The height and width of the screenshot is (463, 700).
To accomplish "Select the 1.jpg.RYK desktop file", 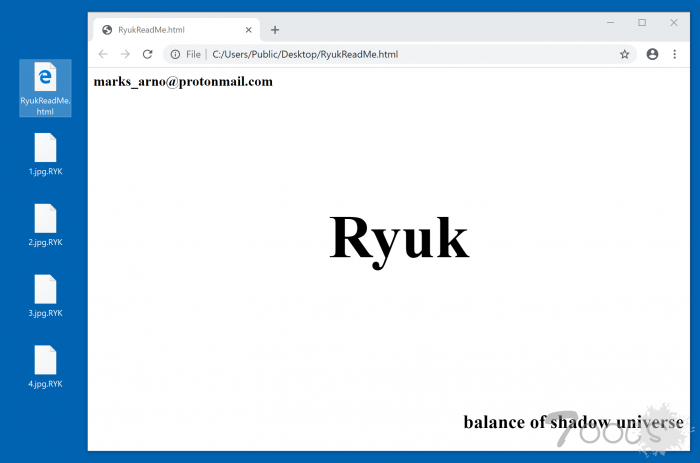I will click(x=45, y=154).
